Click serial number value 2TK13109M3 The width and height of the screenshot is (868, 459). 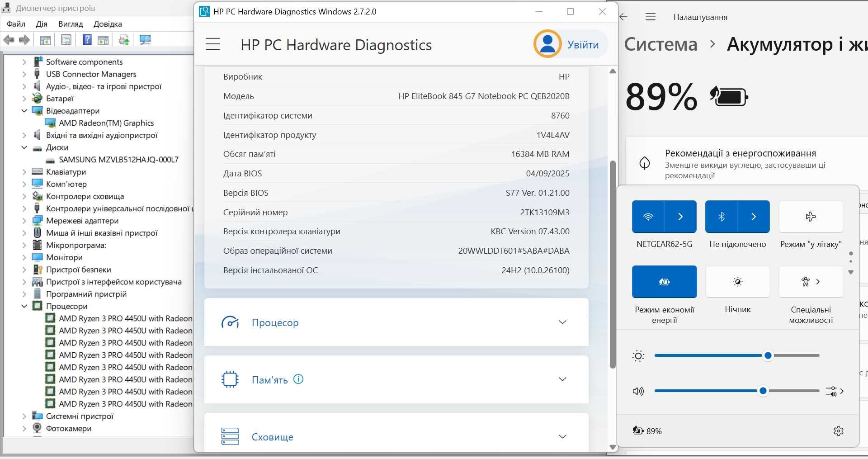pyautogui.click(x=544, y=212)
